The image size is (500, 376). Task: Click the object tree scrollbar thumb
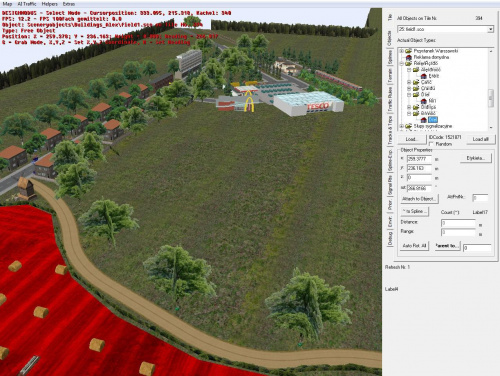click(x=491, y=98)
